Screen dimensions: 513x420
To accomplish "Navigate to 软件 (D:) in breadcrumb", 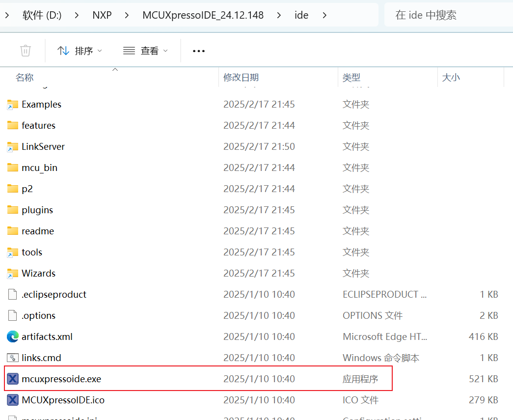I will [42, 15].
